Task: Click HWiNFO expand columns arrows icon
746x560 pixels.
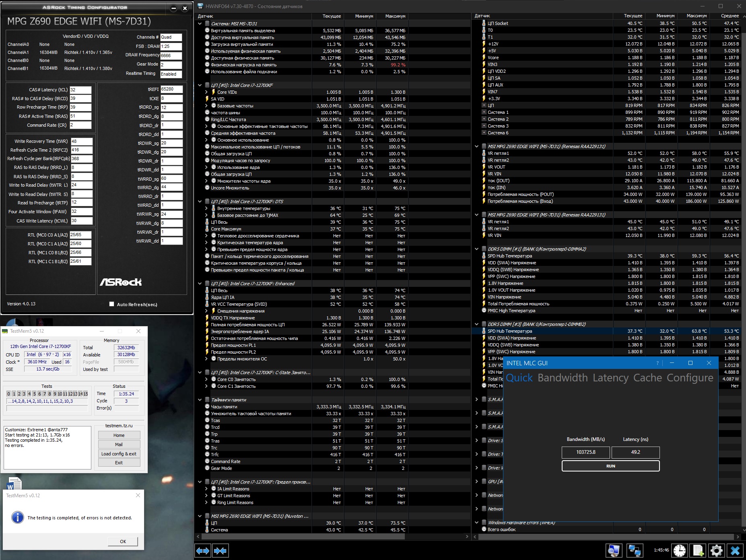Action: [x=203, y=550]
